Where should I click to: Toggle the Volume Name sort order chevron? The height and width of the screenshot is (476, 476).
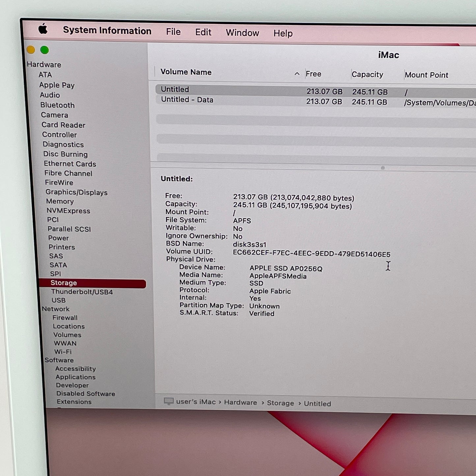297,73
